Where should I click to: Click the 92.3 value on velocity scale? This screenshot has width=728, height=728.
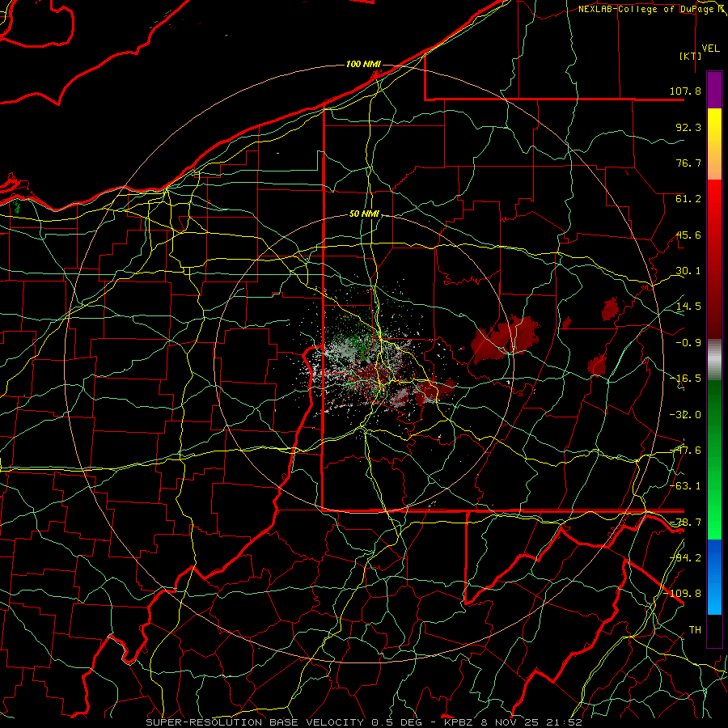click(688, 127)
